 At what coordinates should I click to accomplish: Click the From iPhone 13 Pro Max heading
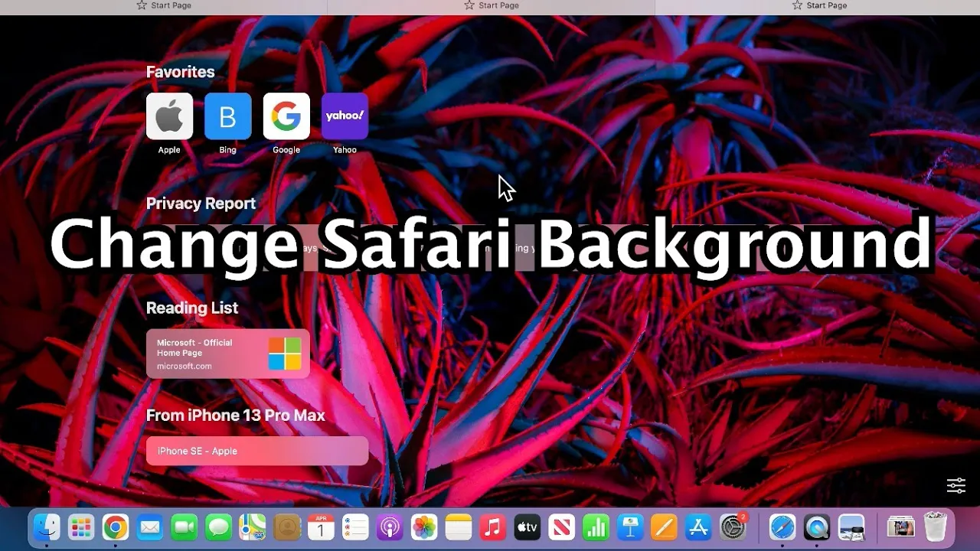pyautogui.click(x=236, y=416)
